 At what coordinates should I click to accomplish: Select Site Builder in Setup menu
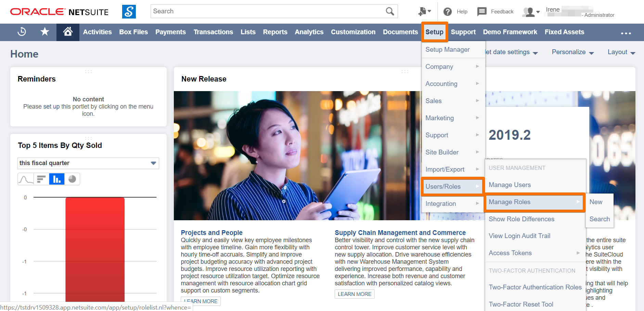coord(453,152)
